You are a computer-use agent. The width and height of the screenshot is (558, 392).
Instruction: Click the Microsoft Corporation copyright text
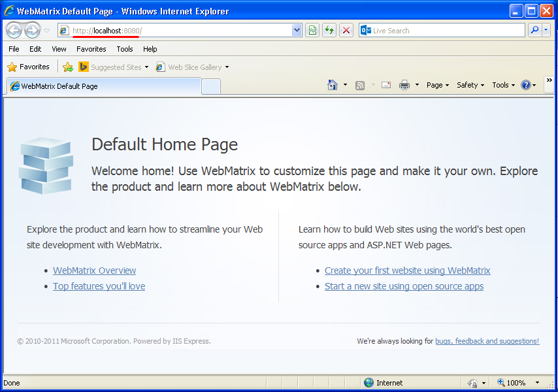(x=114, y=341)
